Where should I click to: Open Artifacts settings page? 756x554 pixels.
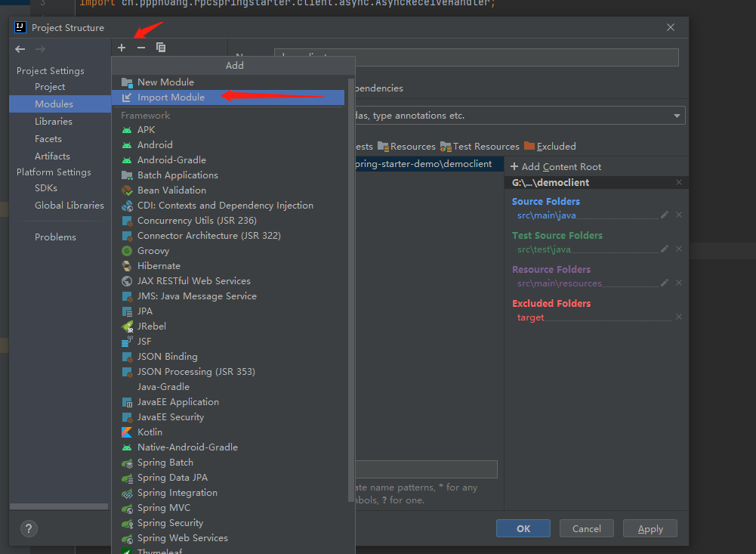[x=60, y=156]
